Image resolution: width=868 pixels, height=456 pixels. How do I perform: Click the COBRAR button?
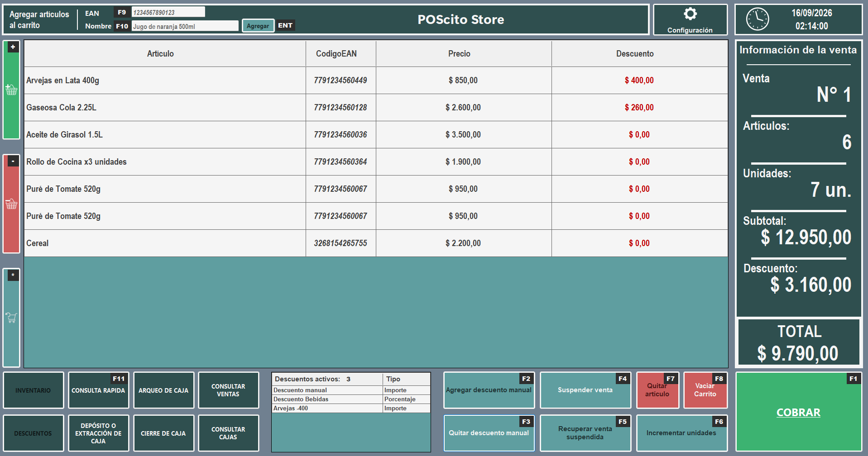click(x=799, y=412)
